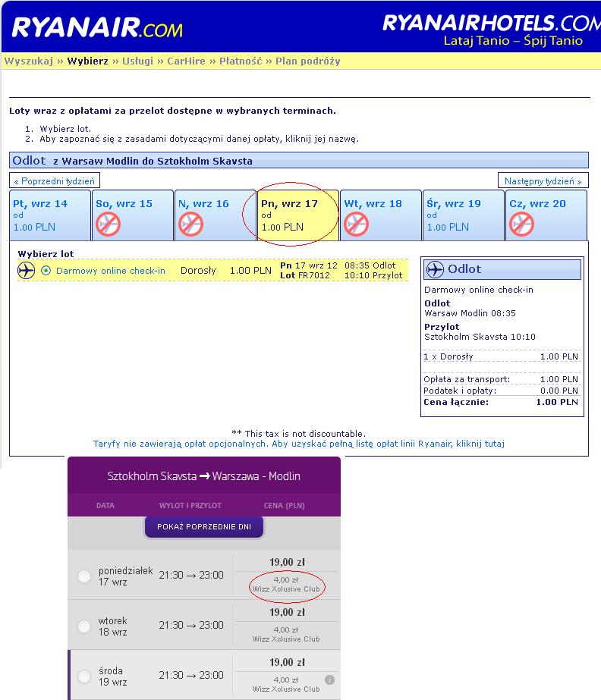Click the 4,00 zł Wizz Xclusive Club price for 18 wrz
601x700 pixels.
pos(286,634)
